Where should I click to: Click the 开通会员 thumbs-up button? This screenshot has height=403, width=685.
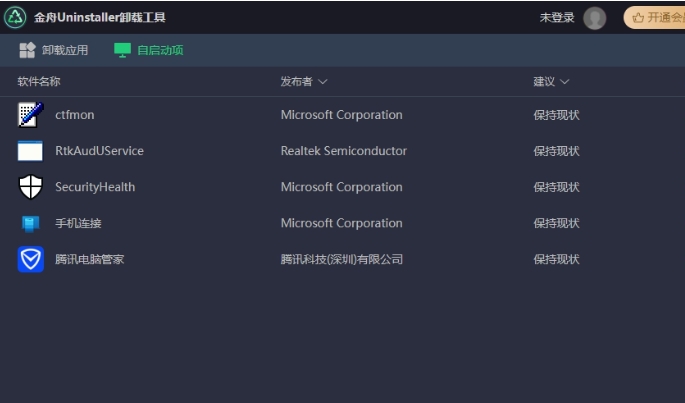(x=654, y=17)
